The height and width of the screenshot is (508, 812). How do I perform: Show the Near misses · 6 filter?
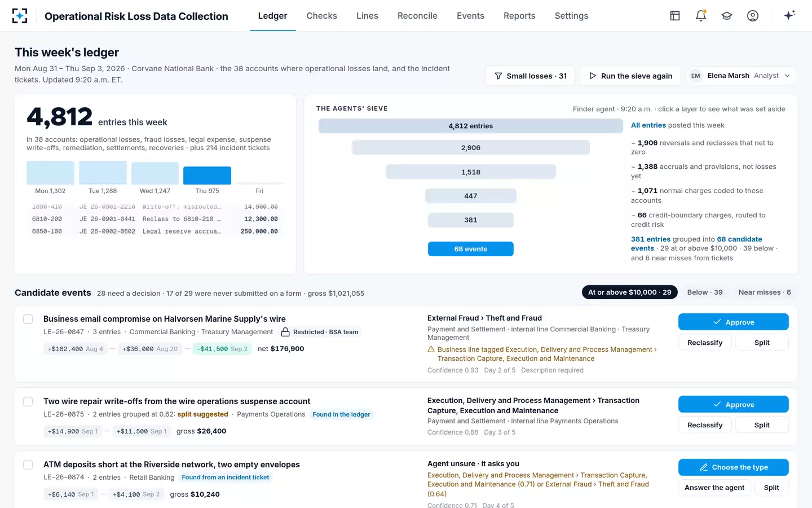(x=765, y=292)
